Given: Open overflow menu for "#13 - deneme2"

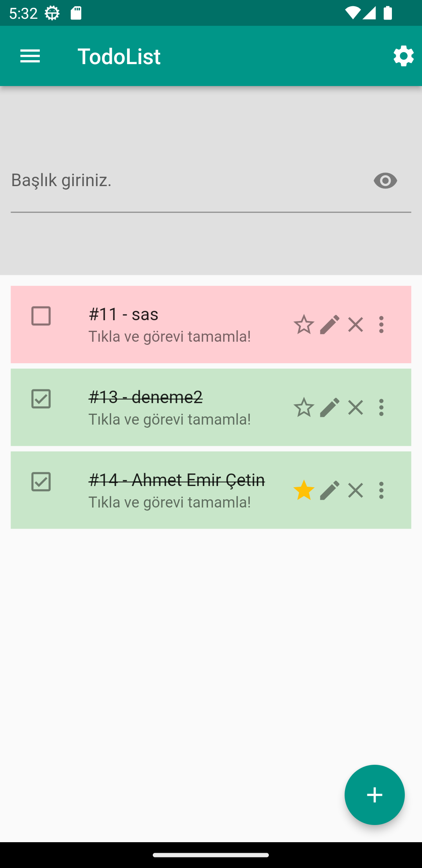Looking at the screenshot, I should [x=381, y=407].
